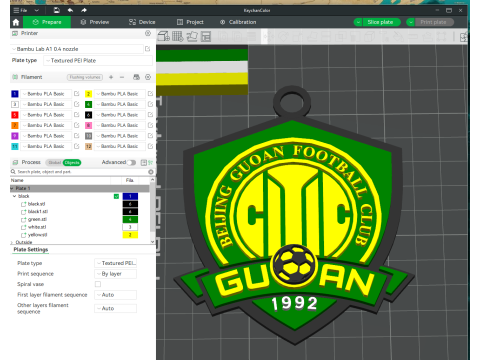Open filament 6 Bambu PLA Basic dropdown
Image resolution: width=480 pixels, height=360 pixels.
coord(120,115)
